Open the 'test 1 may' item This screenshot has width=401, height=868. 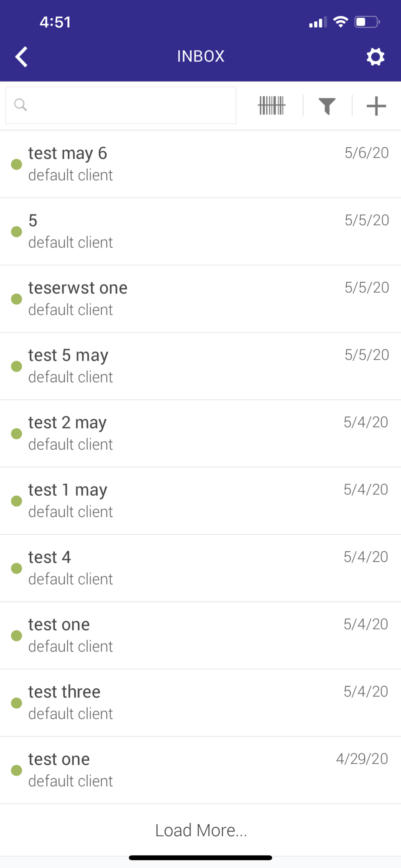pyautogui.click(x=200, y=501)
